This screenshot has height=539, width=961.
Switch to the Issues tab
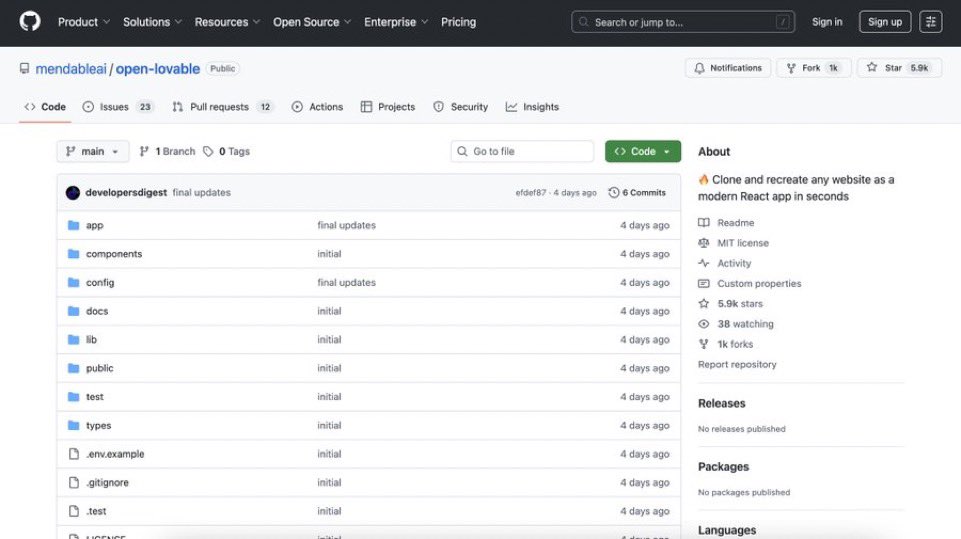118,107
